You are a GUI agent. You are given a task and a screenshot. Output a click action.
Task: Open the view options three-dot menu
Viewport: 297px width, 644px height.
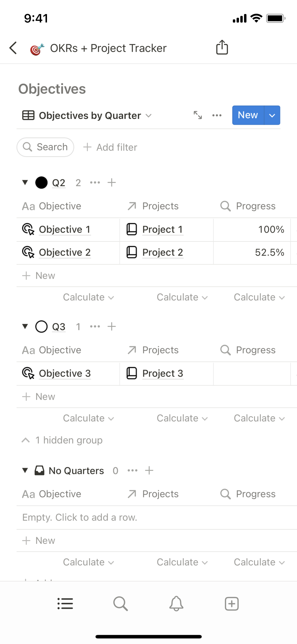217,115
